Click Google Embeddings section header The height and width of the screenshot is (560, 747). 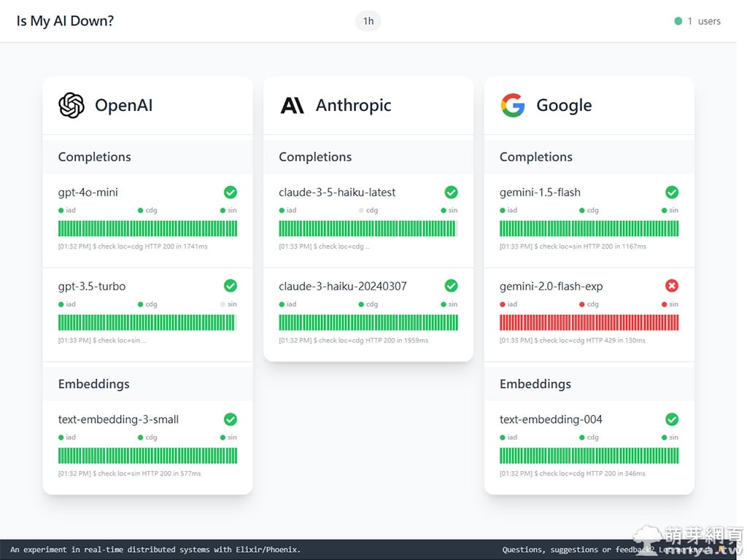coord(535,384)
